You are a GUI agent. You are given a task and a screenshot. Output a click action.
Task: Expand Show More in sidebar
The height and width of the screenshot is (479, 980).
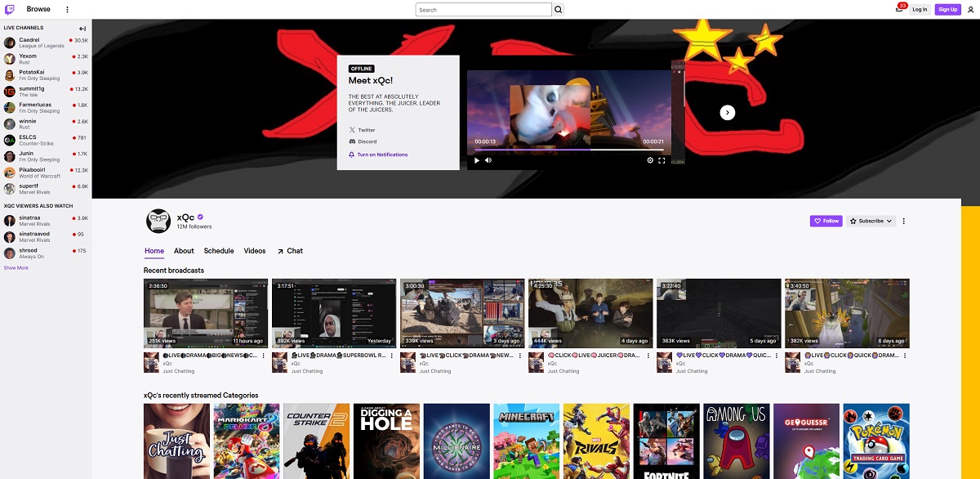tap(16, 267)
